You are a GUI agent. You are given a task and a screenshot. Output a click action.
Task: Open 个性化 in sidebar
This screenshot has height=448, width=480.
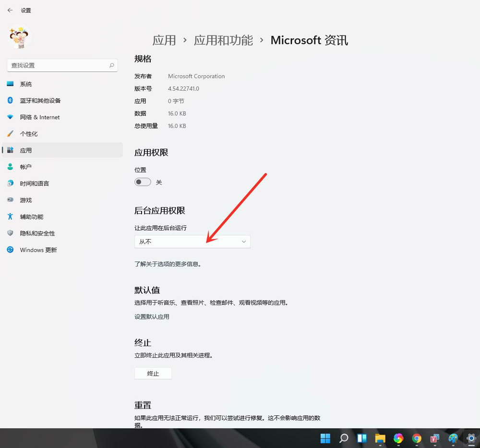pyautogui.click(x=62, y=134)
